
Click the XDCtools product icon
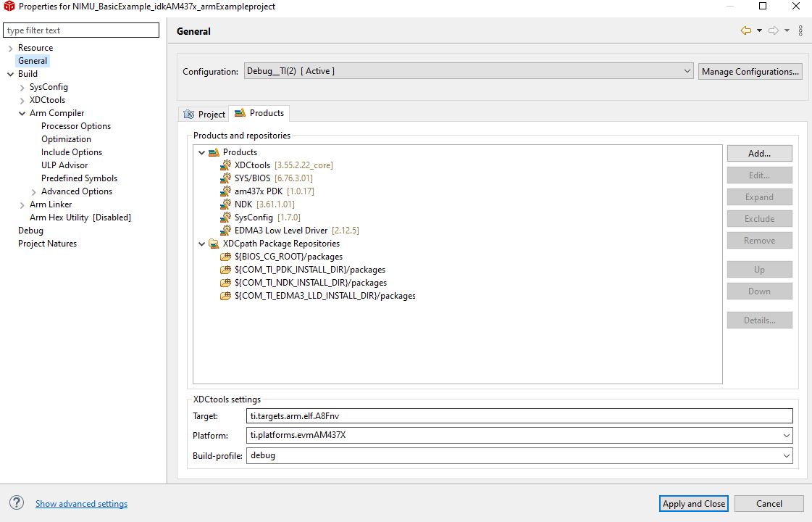(x=225, y=165)
